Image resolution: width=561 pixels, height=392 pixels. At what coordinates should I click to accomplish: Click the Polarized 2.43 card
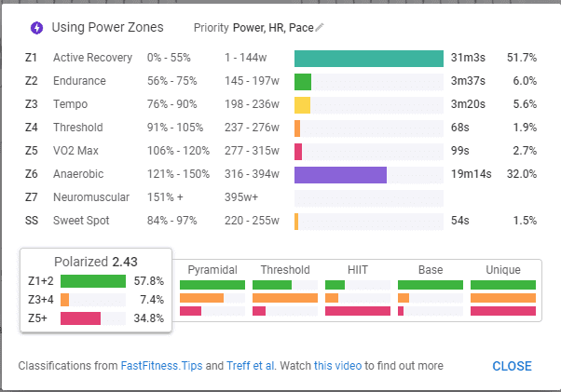(97, 290)
